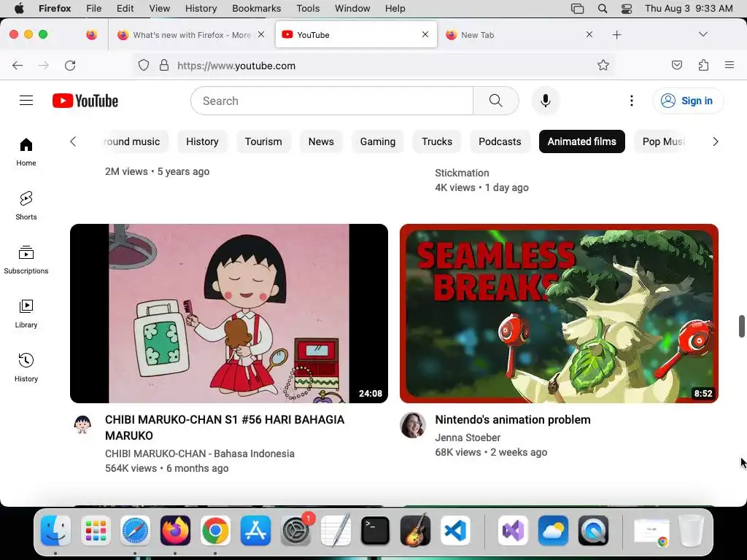Open Subscriptions in the sidebar
The width and height of the screenshot is (747, 560).
[x=26, y=260]
